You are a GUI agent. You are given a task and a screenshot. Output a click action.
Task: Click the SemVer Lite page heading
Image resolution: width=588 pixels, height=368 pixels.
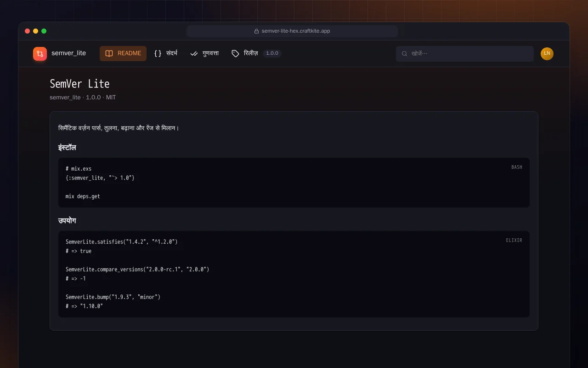tap(80, 84)
